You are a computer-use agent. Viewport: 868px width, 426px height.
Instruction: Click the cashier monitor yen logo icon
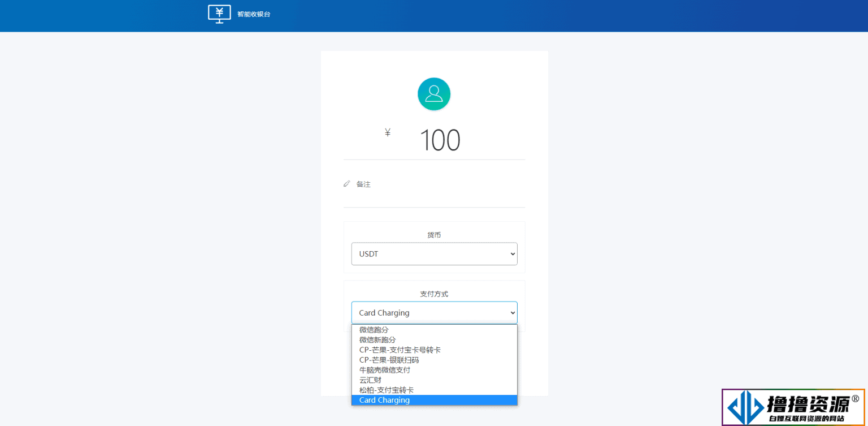219,14
